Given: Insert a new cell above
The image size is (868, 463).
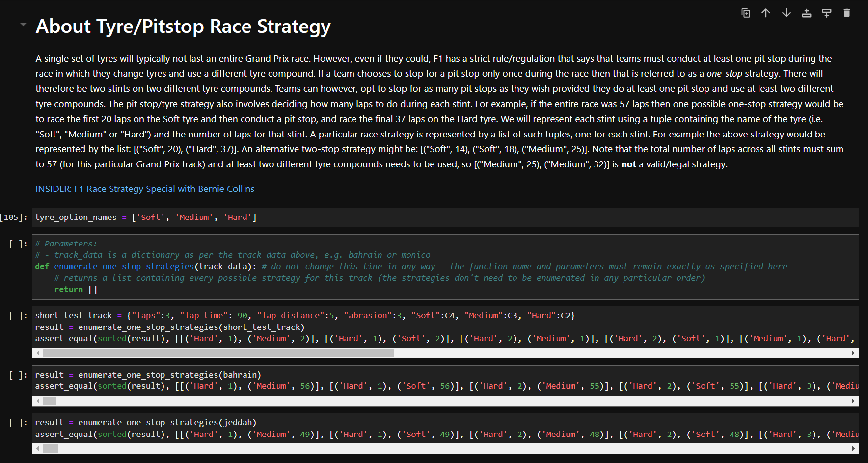Looking at the screenshot, I should click(x=806, y=13).
